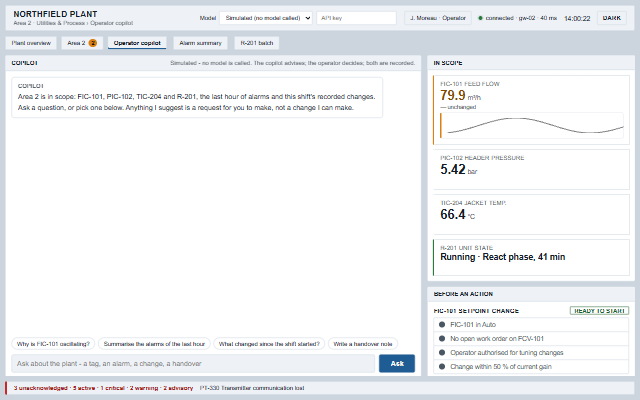
Task: Click the alarm banner unacknowledged count text
Action: (x=103, y=388)
